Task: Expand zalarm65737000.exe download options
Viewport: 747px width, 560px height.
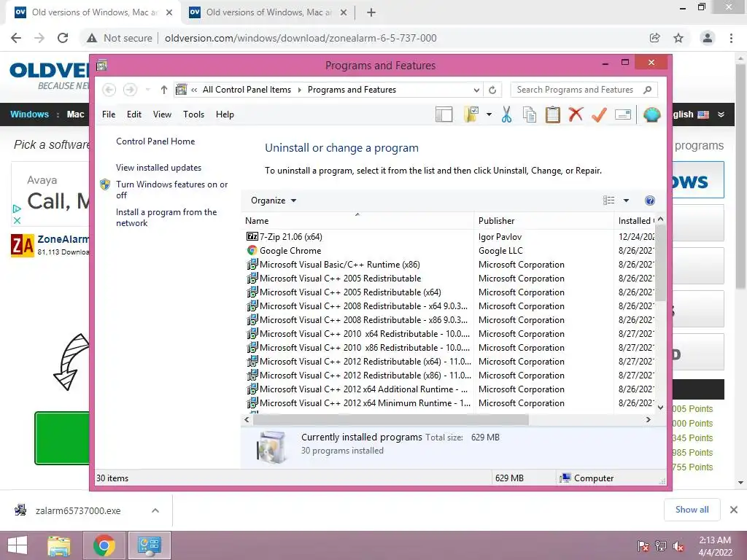Action: click(x=155, y=510)
